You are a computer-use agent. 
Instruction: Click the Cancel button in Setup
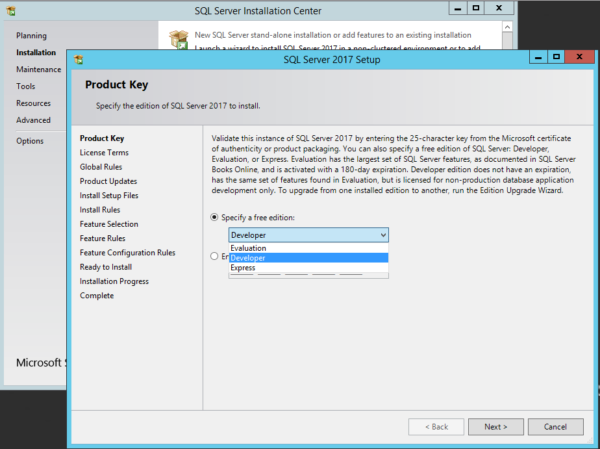click(x=556, y=427)
